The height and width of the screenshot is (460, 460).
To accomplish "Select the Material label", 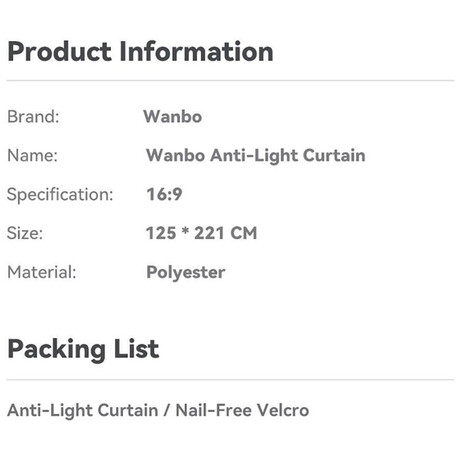I will [42, 272].
